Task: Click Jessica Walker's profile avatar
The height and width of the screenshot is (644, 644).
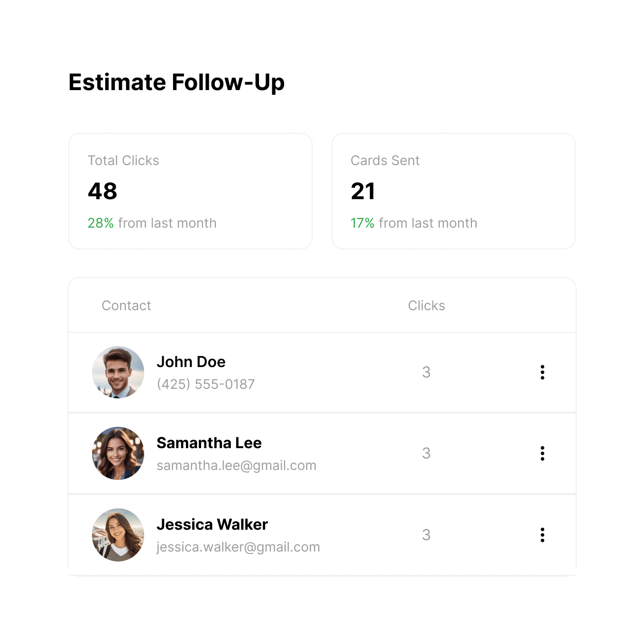Action: (x=118, y=535)
